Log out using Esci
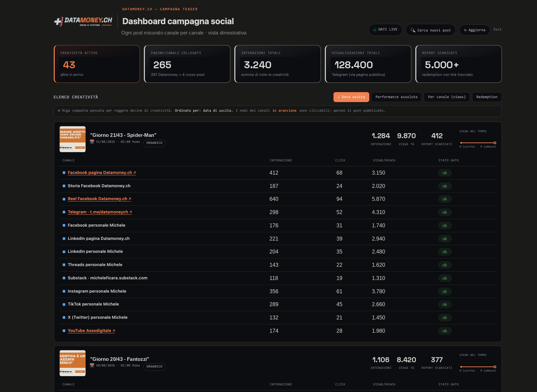 coord(498,29)
